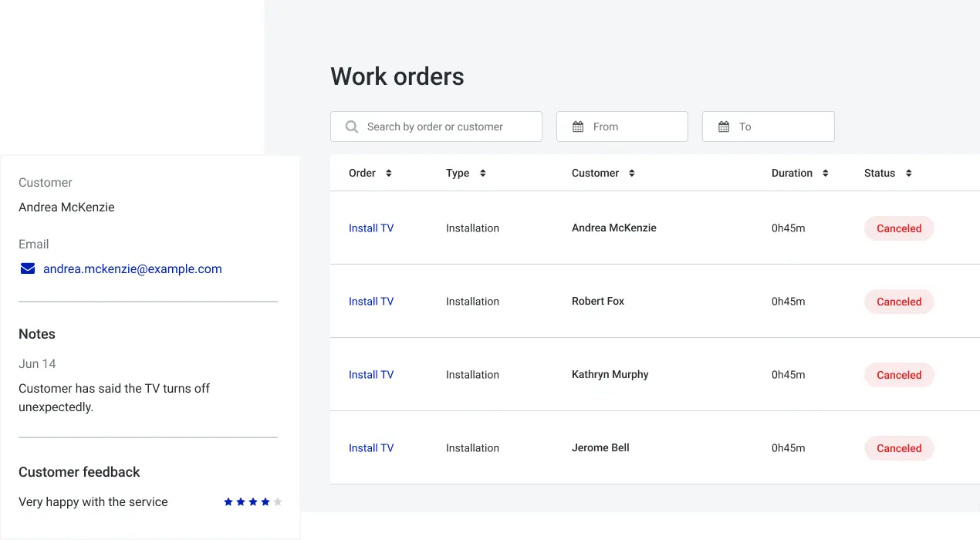Click andrea.mckenzie@example.com email link
This screenshot has height=540, width=980.
tap(133, 268)
